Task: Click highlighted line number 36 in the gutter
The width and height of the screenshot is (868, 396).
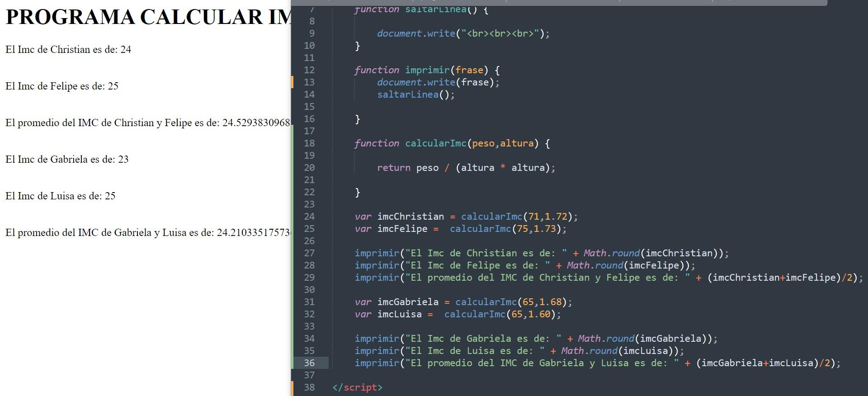Action: [309, 363]
